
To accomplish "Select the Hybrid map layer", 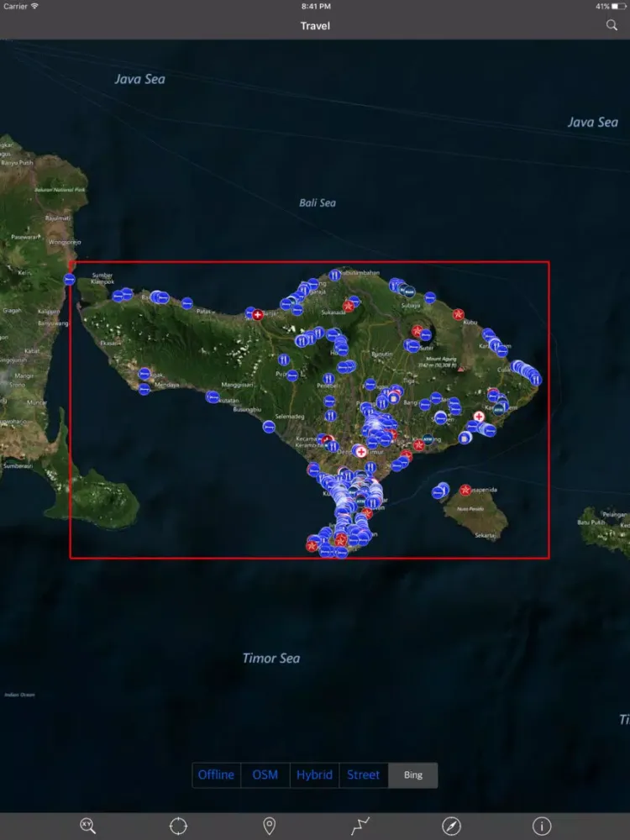I will 314,774.
